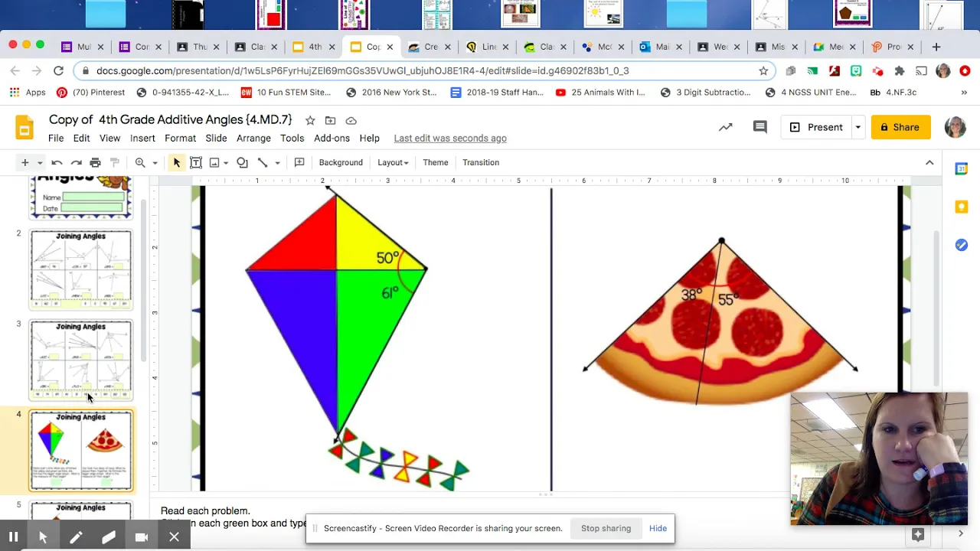Close the Screencastify drawing toolbar
This screenshot has width=980, height=551.
tap(174, 537)
